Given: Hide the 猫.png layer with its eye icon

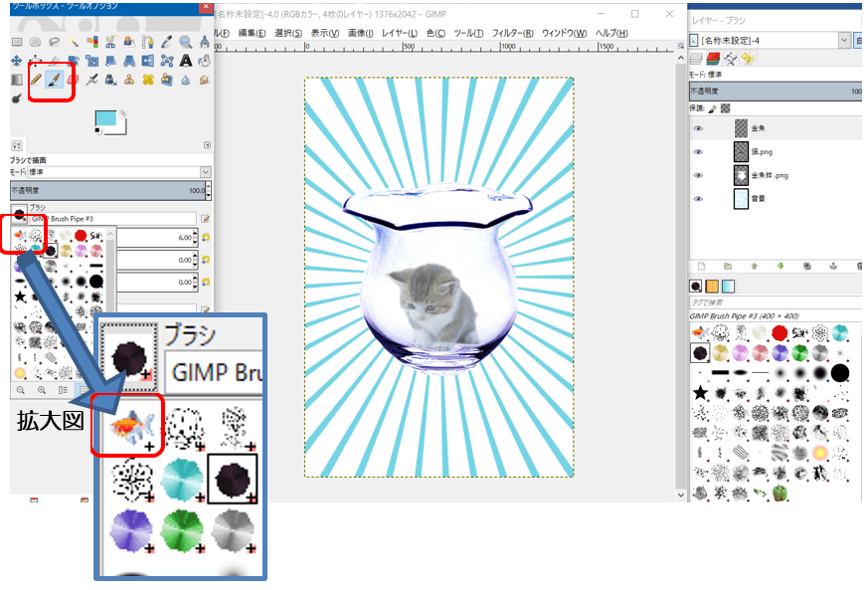Looking at the screenshot, I should tap(698, 152).
